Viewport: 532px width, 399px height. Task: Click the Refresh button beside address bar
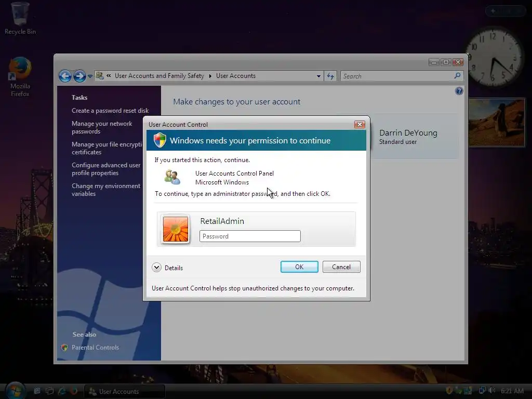coord(330,76)
